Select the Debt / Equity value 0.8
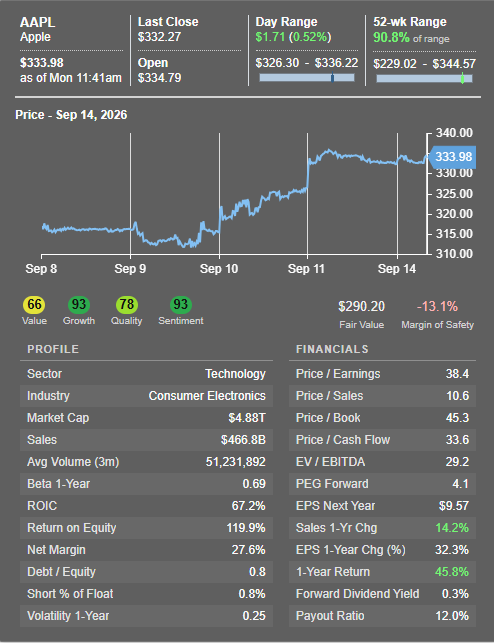The height and width of the screenshot is (643, 494). pyautogui.click(x=257, y=572)
